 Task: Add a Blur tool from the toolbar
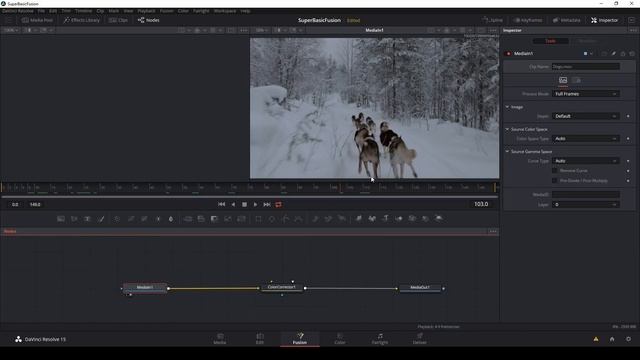(171, 219)
